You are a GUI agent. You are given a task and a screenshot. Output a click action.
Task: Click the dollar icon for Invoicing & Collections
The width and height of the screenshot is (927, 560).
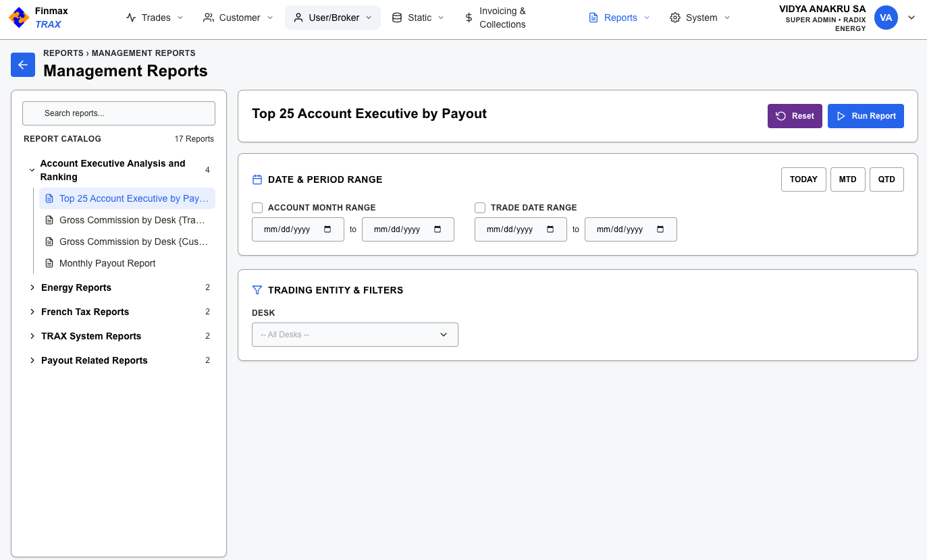[x=469, y=18]
